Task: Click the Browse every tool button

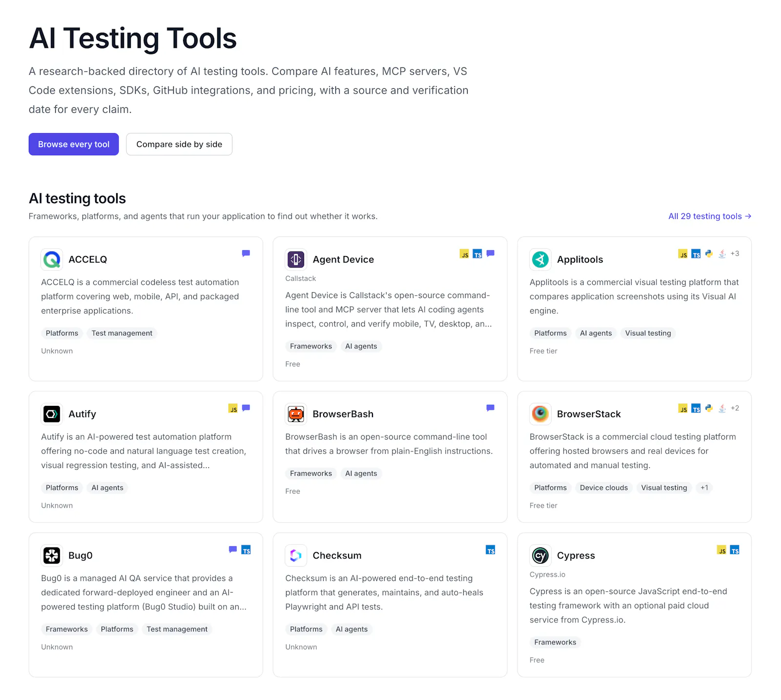Action: coord(74,144)
